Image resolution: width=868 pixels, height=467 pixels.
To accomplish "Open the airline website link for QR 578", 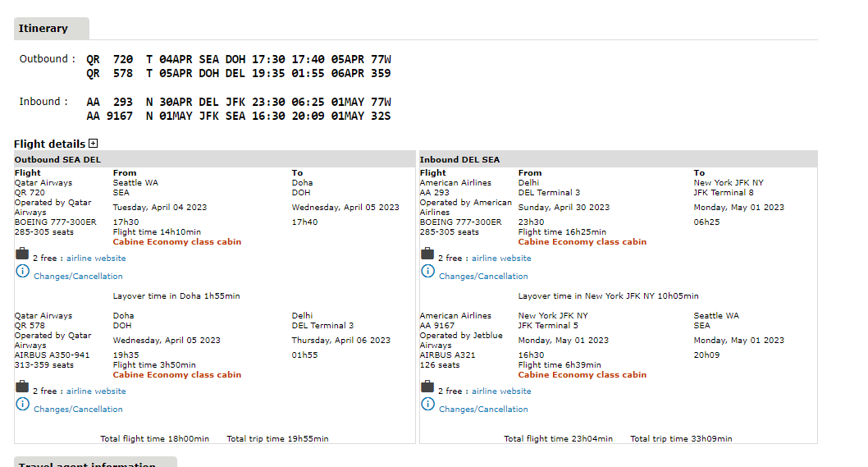I will pyautogui.click(x=96, y=391).
